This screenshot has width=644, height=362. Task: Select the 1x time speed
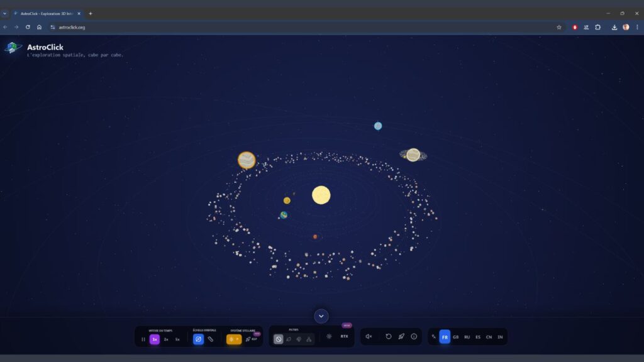pos(155,339)
